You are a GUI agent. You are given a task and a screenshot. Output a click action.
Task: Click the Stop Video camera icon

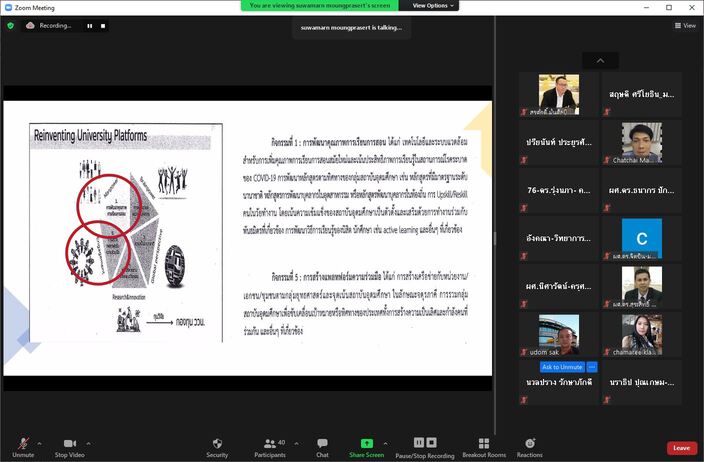tap(70, 444)
